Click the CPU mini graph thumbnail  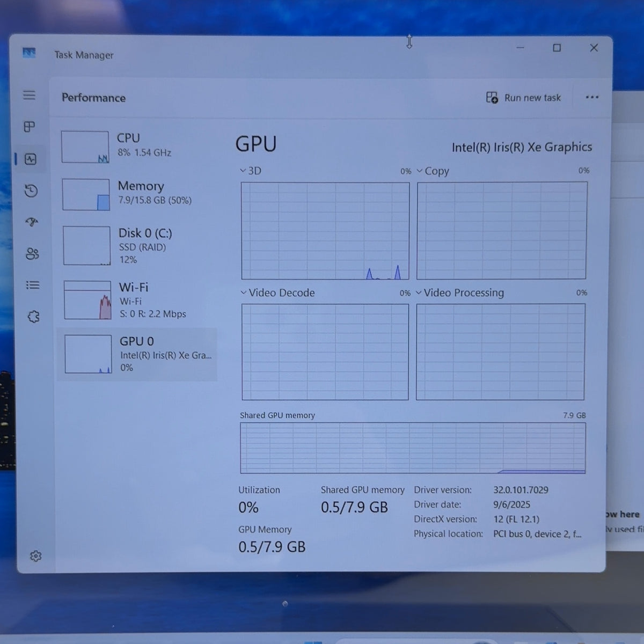85,147
